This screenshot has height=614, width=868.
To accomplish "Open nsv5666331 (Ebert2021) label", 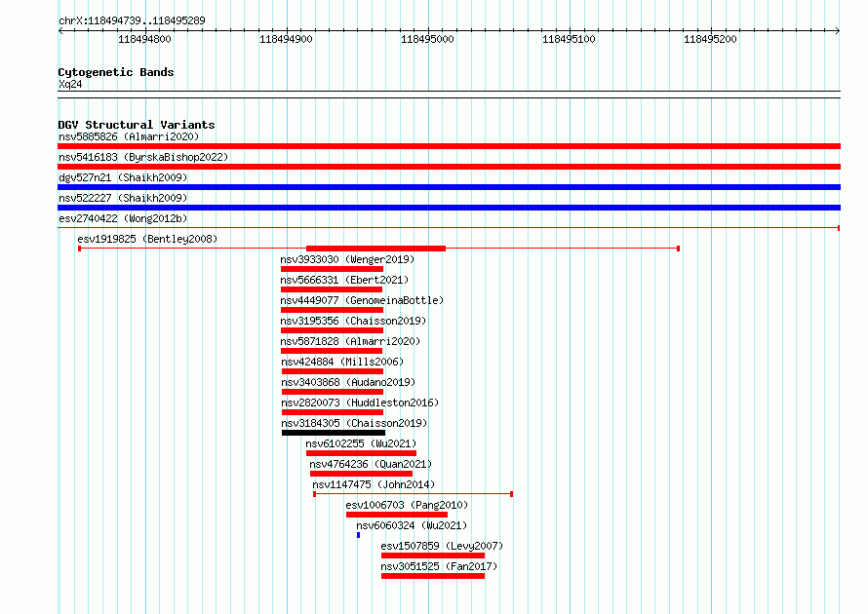I will [344, 280].
